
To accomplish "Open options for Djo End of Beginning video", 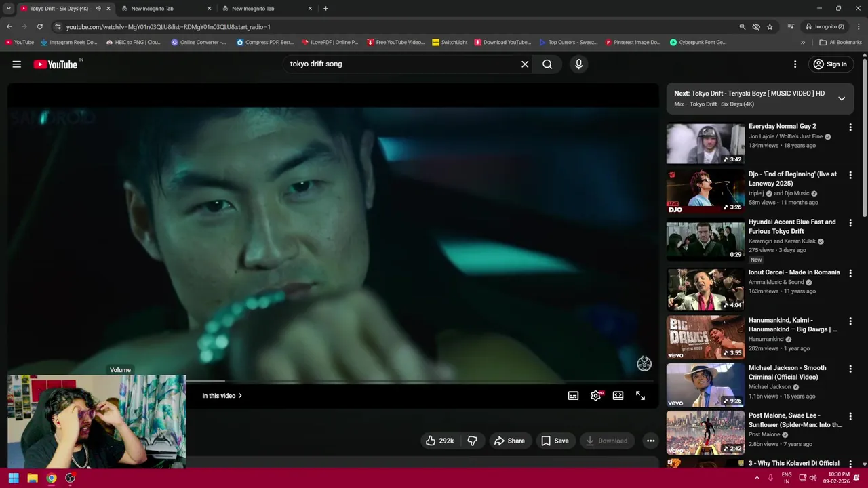I will 850,175.
